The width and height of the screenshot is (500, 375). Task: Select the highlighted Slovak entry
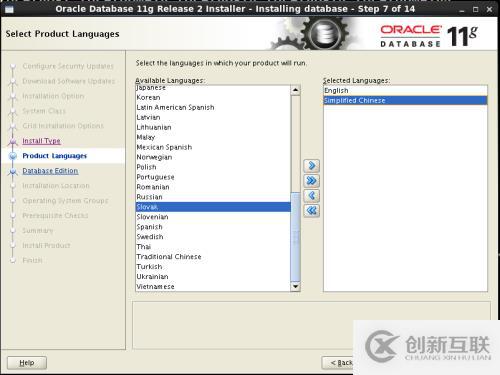213,207
